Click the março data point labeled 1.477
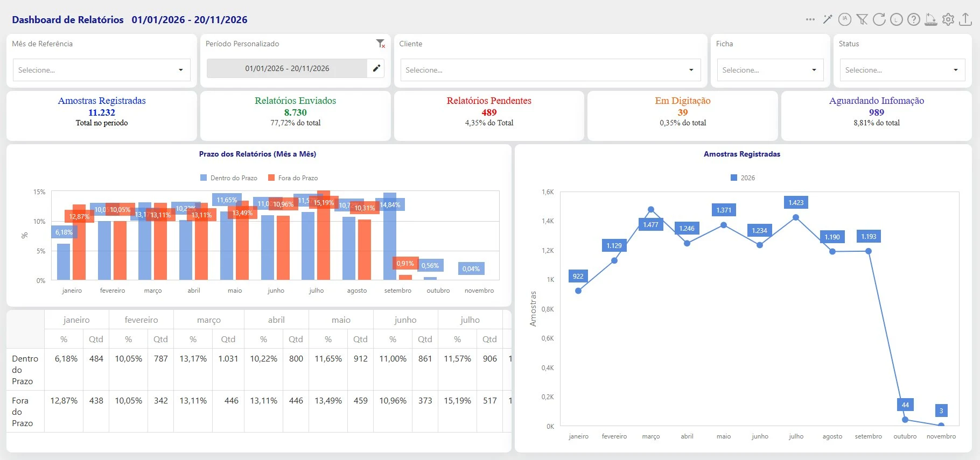This screenshot has height=460, width=980. 651,209
